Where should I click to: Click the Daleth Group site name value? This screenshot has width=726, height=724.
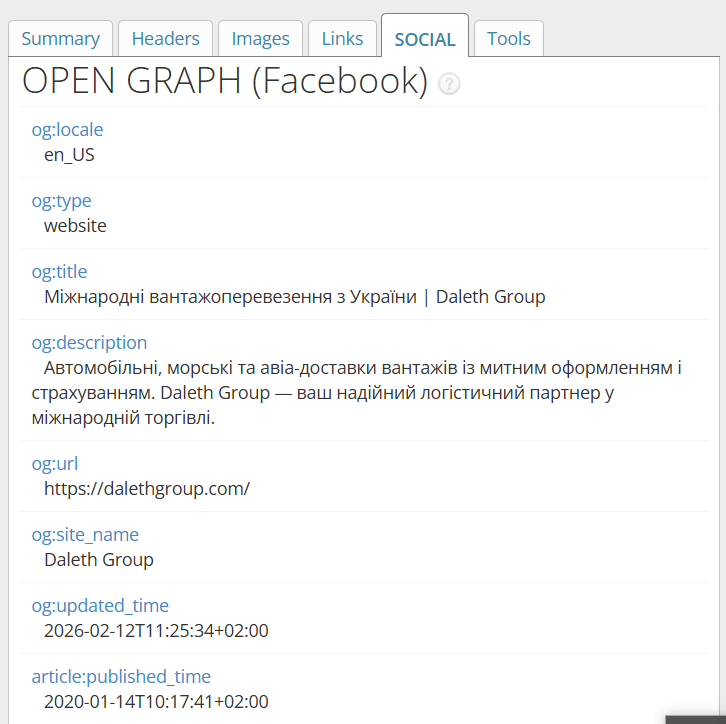pos(99,560)
